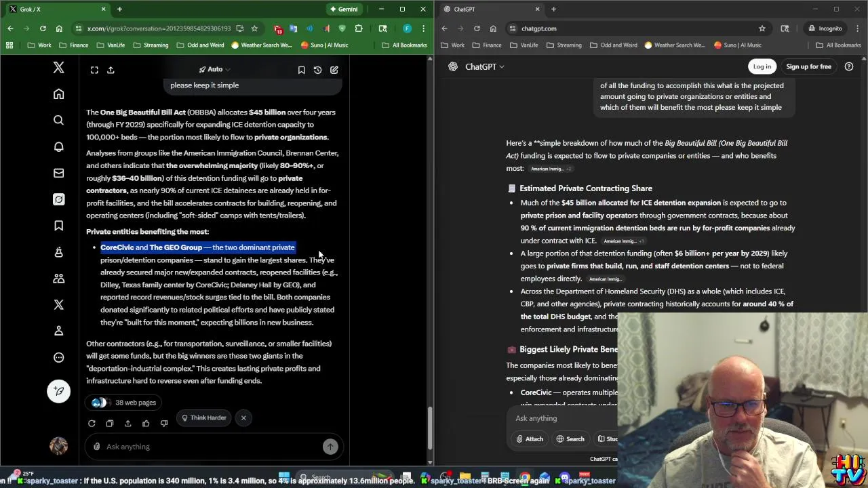Click Grok window address bar URL
Screen dimensions: 868x488
(x=159, y=28)
